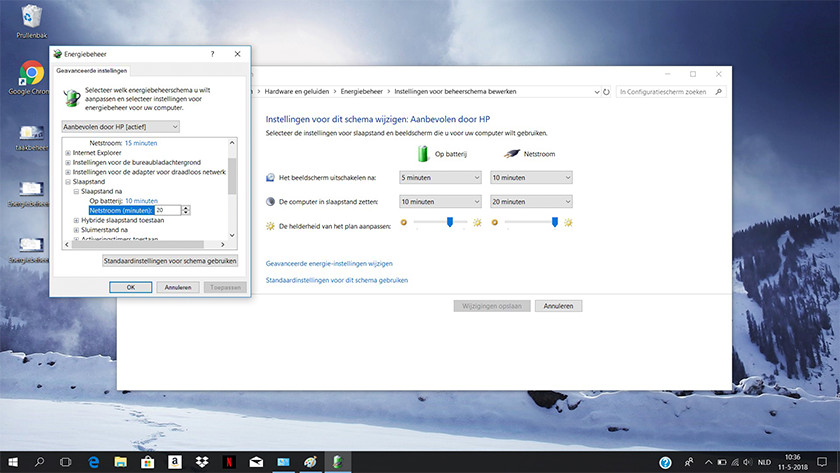Collapse the Slaapstand tree node
The image size is (840, 473).
[68, 182]
